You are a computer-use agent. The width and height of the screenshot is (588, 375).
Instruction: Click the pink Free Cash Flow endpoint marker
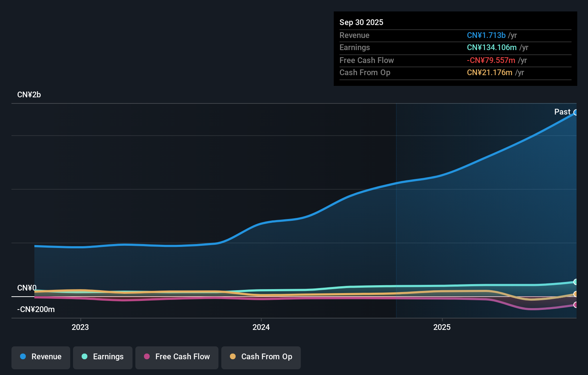tap(575, 305)
